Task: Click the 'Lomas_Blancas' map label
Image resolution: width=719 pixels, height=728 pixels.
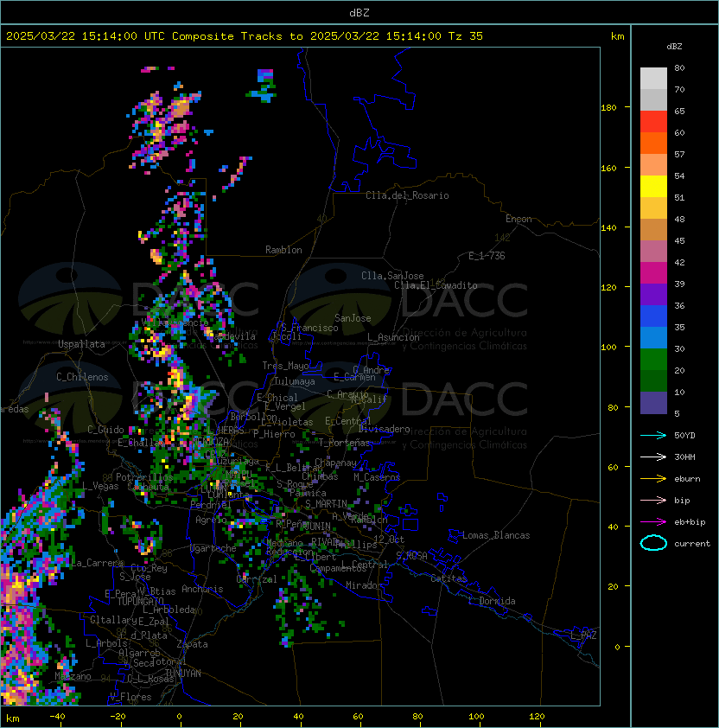Action: [496, 535]
